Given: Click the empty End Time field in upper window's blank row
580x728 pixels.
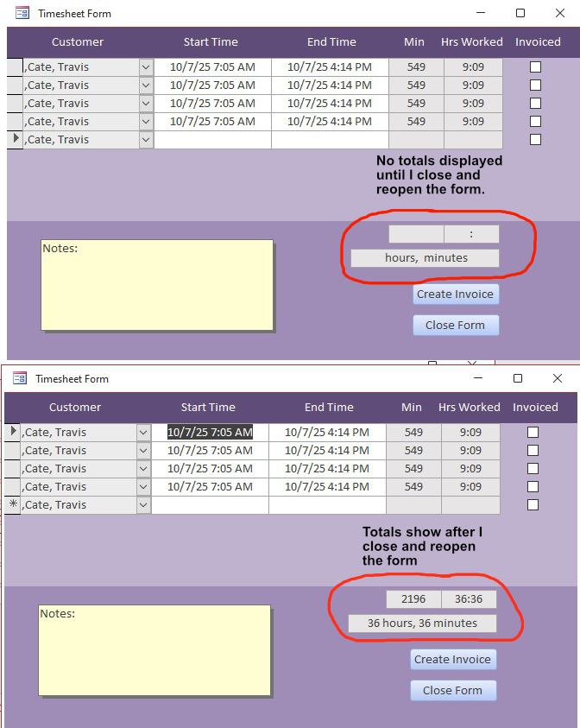Looking at the screenshot, I should pyautogui.click(x=330, y=139).
